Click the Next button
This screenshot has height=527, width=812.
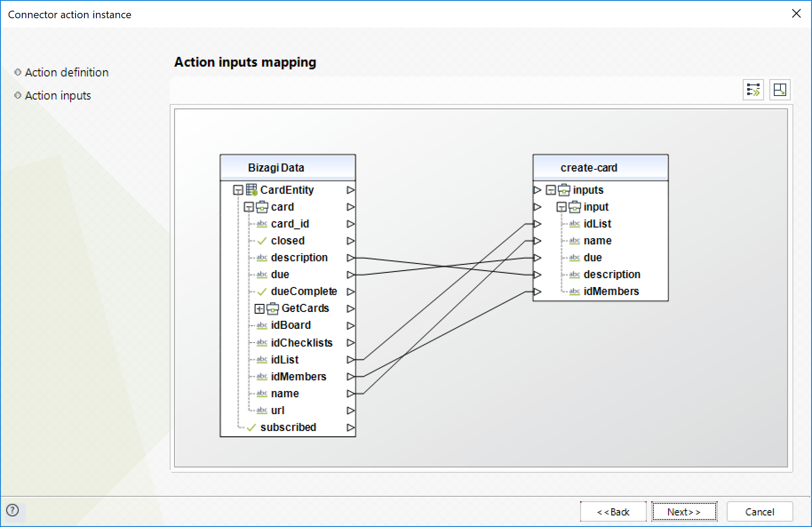coord(684,512)
